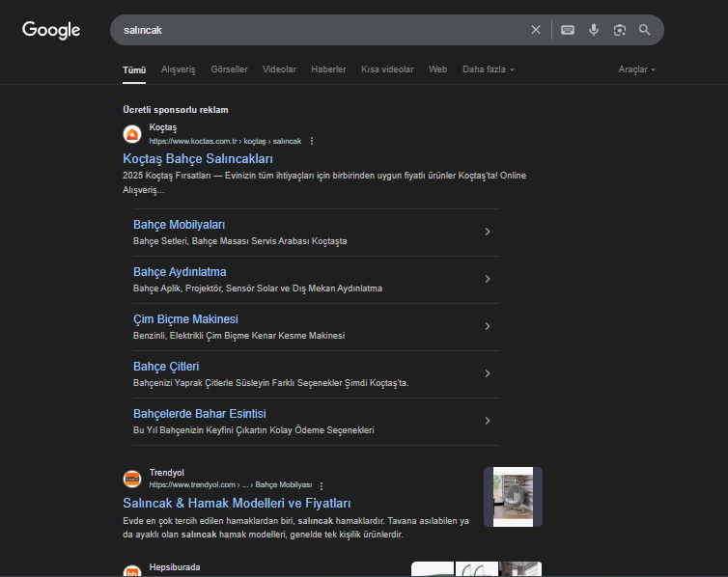This screenshot has width=728, height=577.
Task: Open the Bahçe Çitleri sitelink
Action: pos(166,367)
